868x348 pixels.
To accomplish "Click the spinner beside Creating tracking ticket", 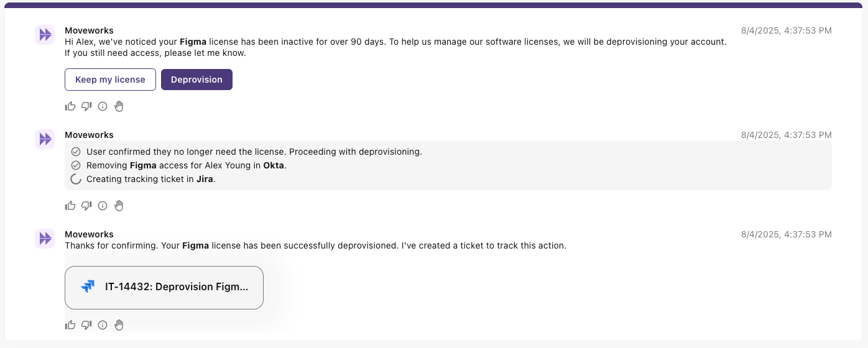I will click(76, 180).
